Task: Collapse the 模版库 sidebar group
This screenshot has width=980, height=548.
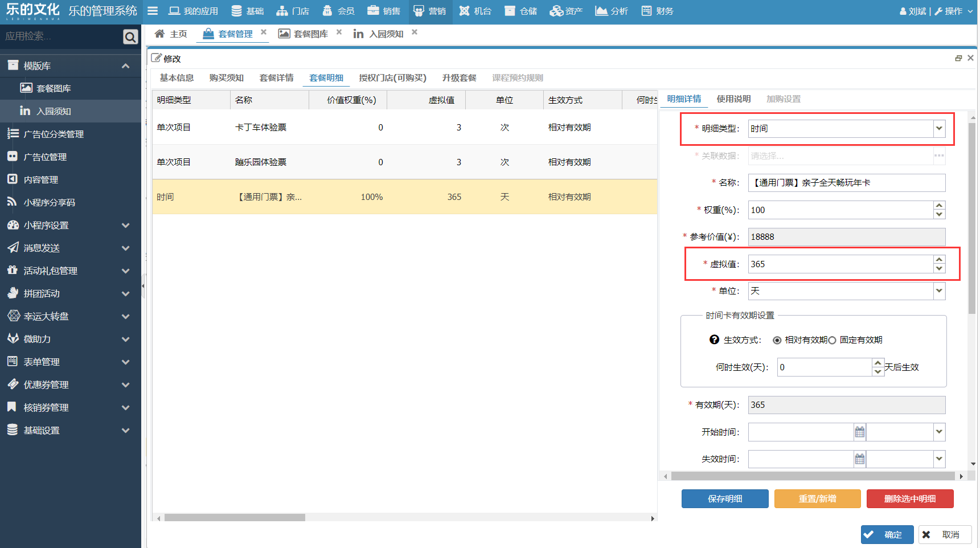Action: point(71,66)
